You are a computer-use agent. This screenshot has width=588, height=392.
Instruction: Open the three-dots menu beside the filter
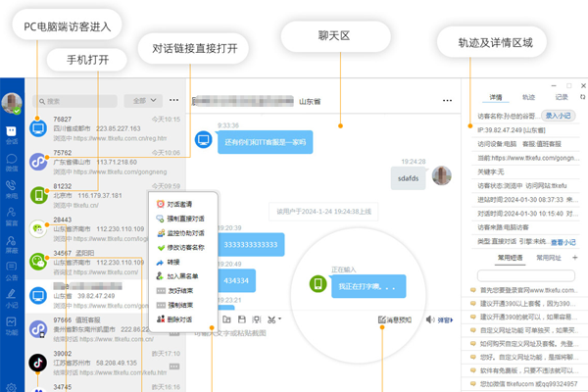point(174,100)
